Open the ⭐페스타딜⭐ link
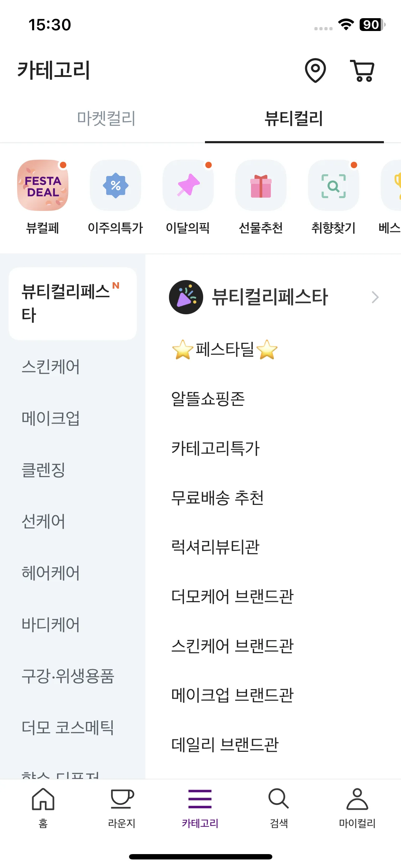Screen dimensions: 401x868 click(225, 350)
